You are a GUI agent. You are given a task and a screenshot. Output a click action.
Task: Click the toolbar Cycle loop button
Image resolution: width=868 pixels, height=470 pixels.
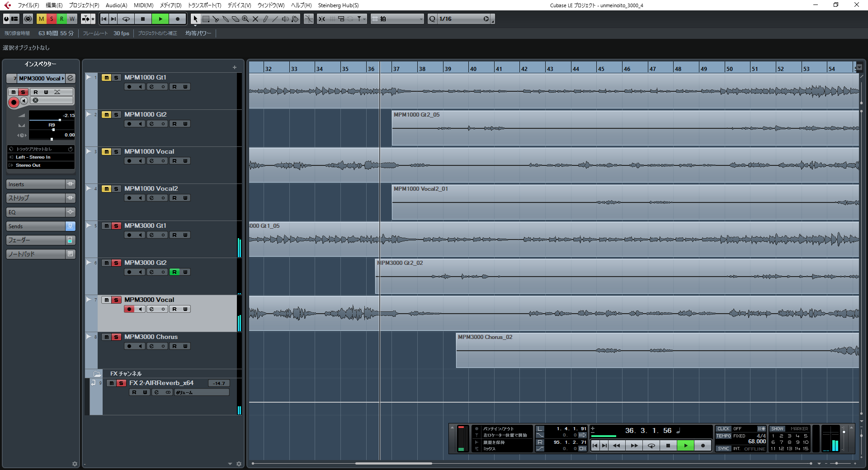127,19
